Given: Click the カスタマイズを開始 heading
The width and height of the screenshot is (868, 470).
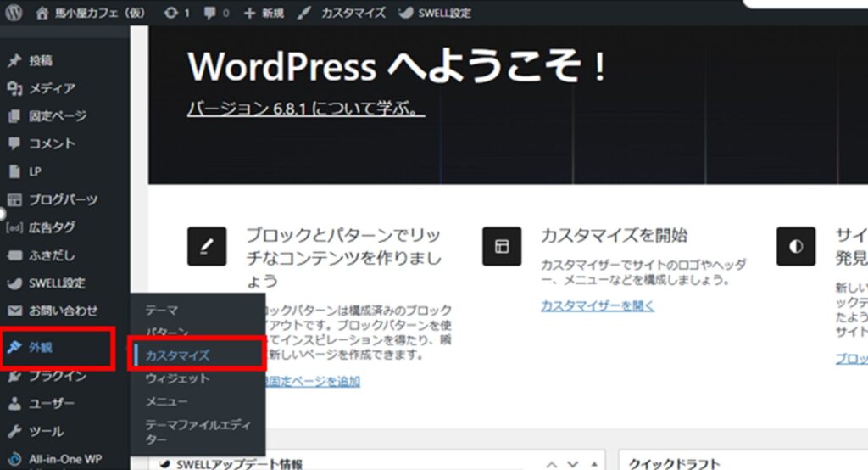Looking at the screenshot, I should [614, 235].
